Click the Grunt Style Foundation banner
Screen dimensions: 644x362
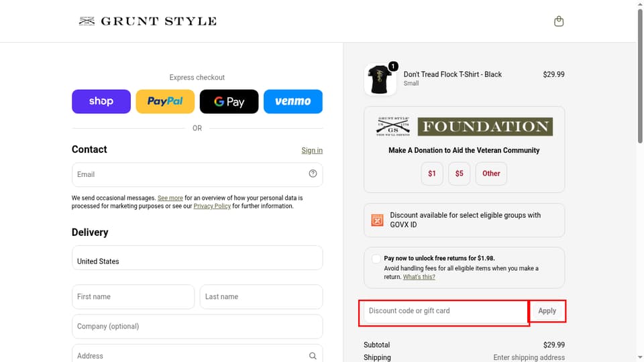coord(464,127)
